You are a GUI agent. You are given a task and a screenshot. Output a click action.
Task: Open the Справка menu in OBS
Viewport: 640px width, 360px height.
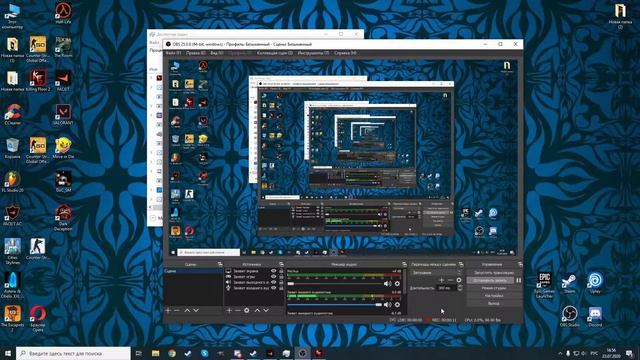345,53
